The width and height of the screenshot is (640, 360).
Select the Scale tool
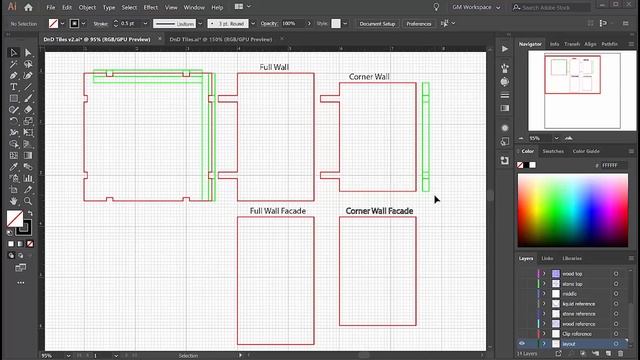pos(28,121)
